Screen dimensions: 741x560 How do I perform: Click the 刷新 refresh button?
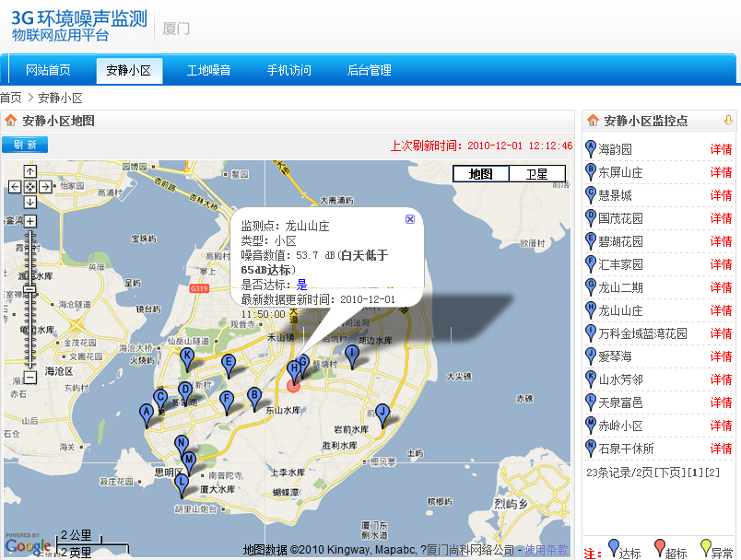(25, 145)
